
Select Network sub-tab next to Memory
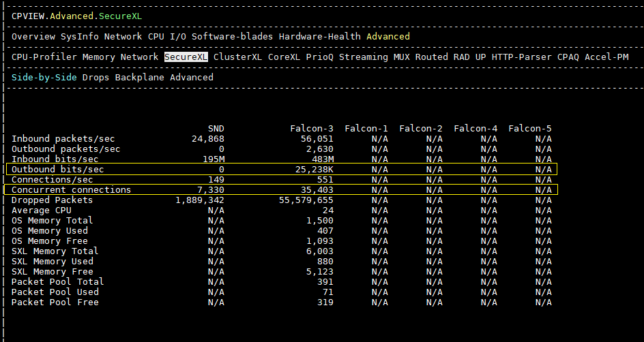click(140, 57)
